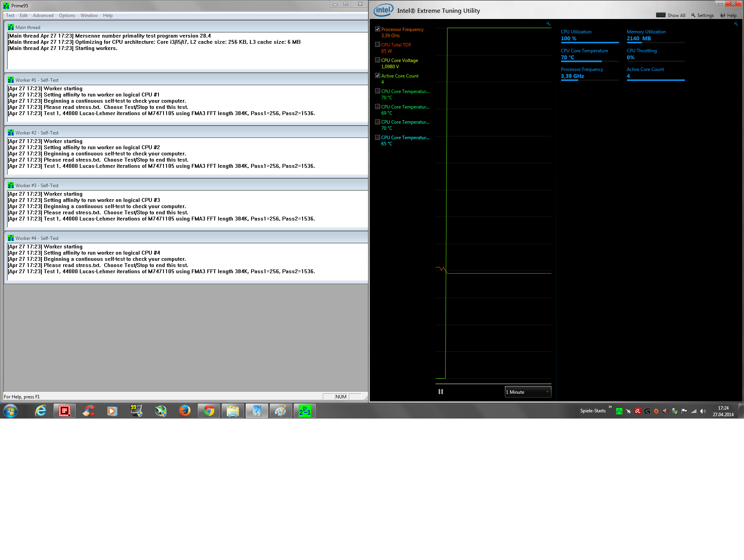Pause the monitoring graph

tap(441, 392)
